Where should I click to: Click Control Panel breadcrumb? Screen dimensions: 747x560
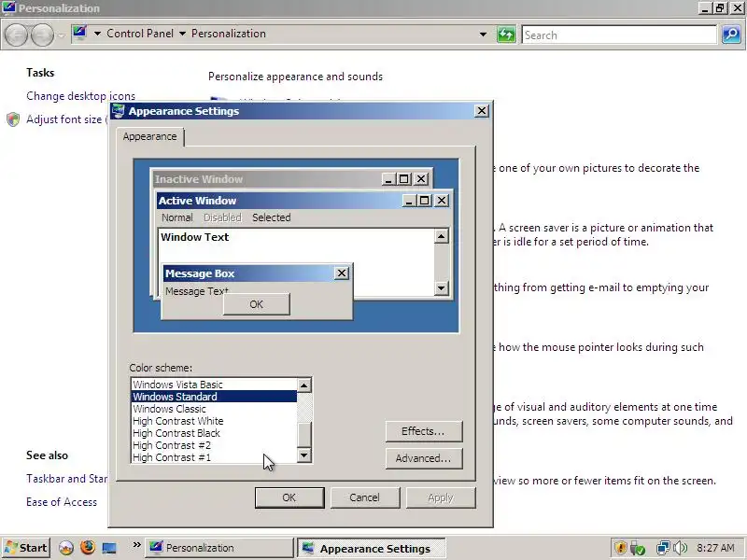click(x=140, y=34)
